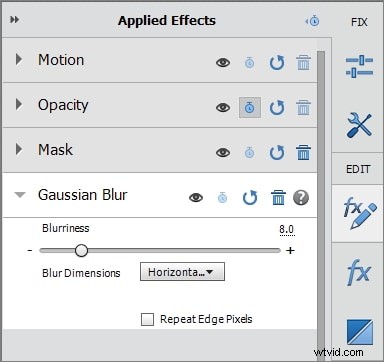Toggle Opacity keyframe animation stopwatch
This screenshot has width=384, height=362.
pos(250,107)
